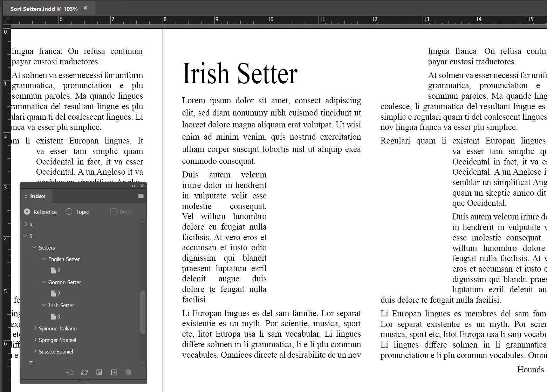Expand the R index section
Image resolution: width=547 pixels, height=392 pixels.
[26, 224]
